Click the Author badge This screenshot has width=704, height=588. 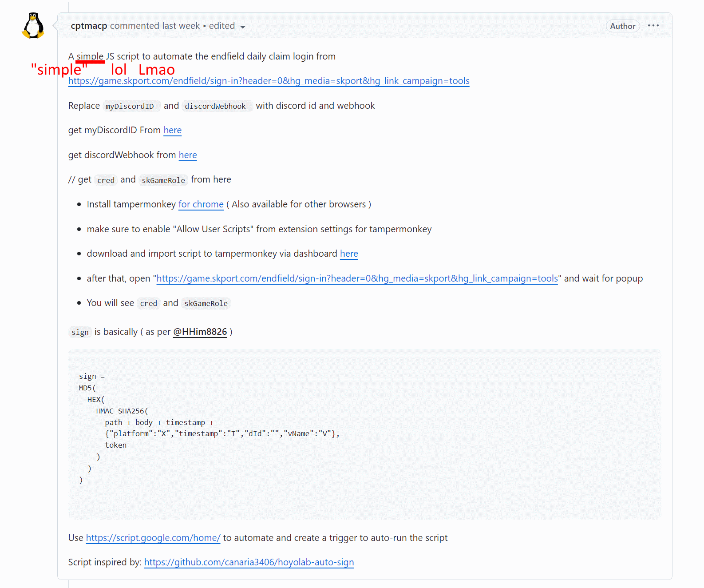pyautogui.click(x=623, y=26)
